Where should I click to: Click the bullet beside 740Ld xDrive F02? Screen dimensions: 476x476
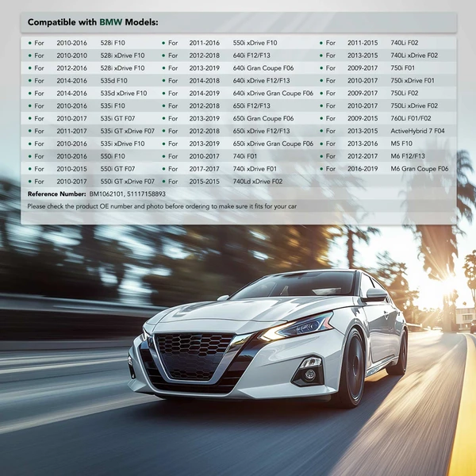[x=164, y=182]
